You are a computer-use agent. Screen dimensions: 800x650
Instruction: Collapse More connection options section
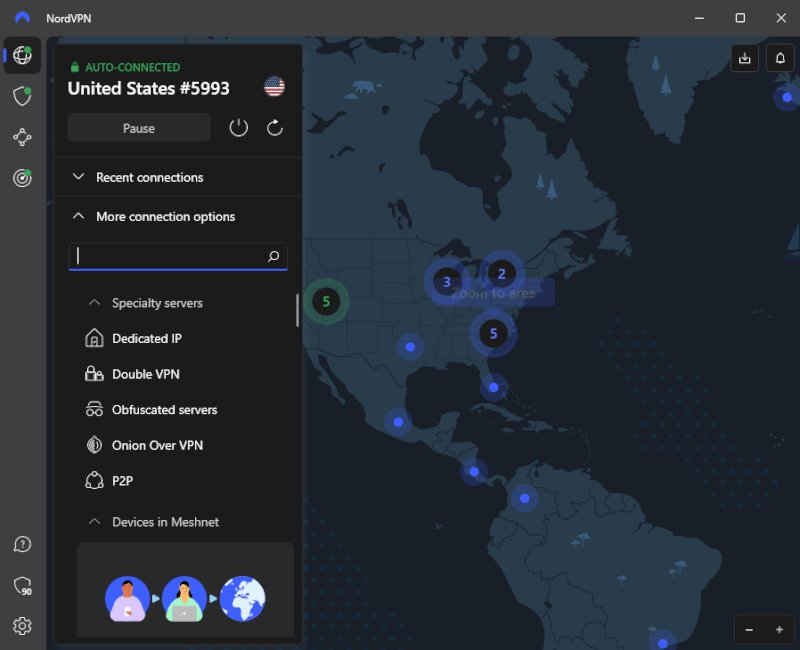(x=178, y=217)
